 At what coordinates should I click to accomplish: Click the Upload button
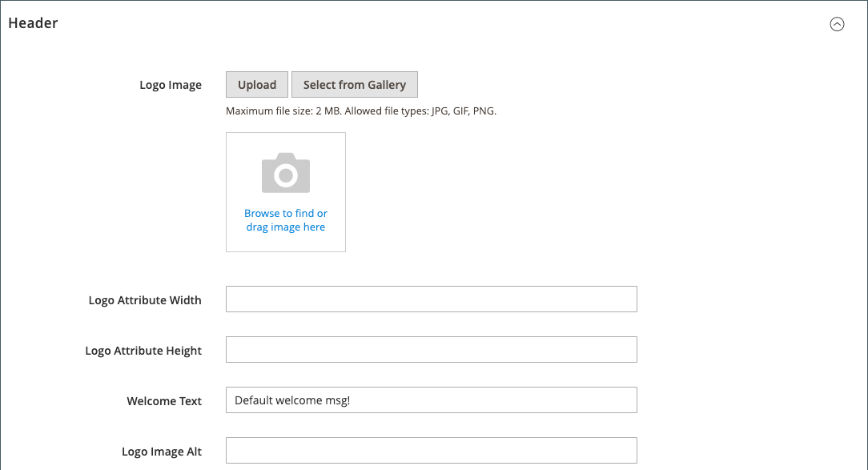click(x=257, y=85)
